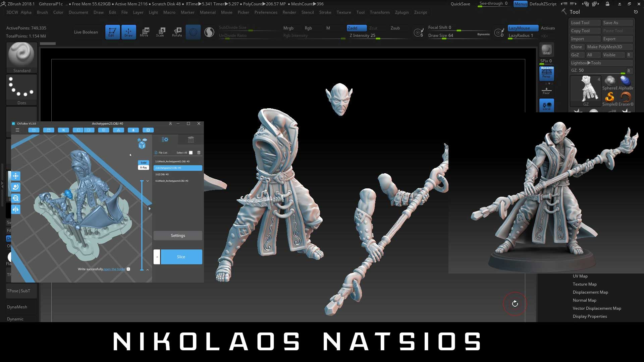Screen dimensions: 644x362
Task: Click the open the folder link
Action: tap(114, 269)
